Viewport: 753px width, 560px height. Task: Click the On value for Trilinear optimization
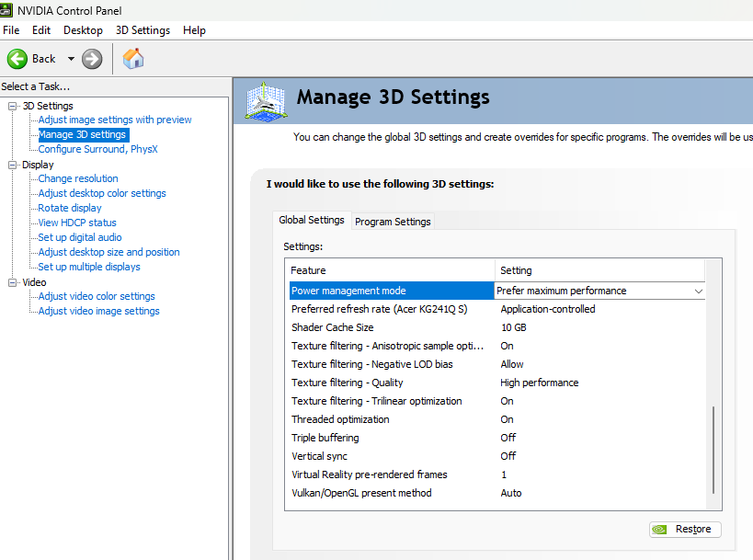click(x=507, y=402)
